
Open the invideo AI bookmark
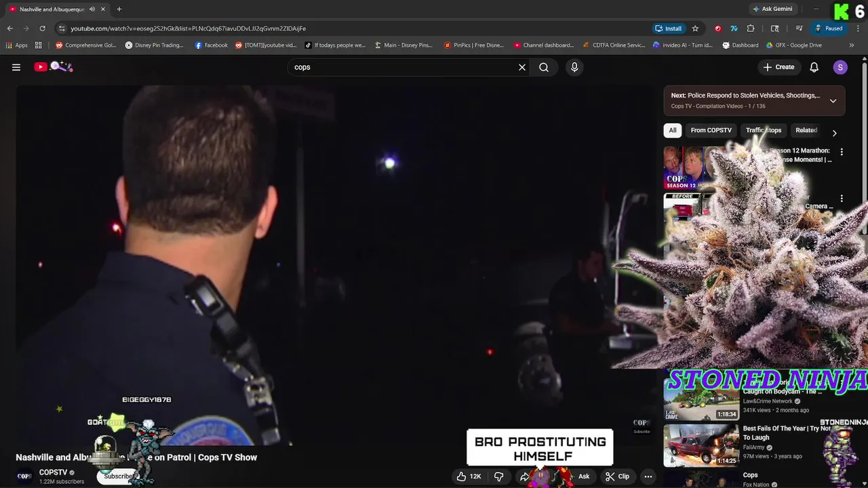[x=682, y=45]
